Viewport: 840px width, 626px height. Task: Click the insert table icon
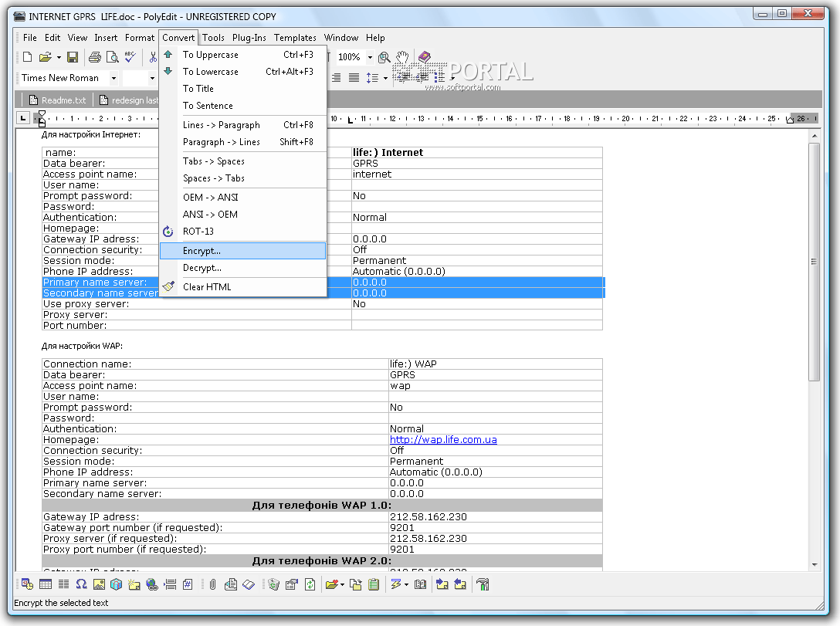pos(46,584)
